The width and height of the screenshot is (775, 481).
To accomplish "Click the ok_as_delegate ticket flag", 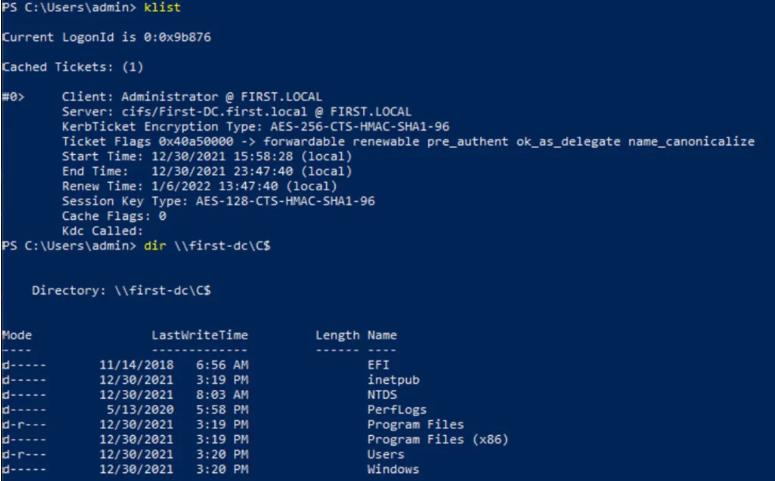I will point(568,141).
